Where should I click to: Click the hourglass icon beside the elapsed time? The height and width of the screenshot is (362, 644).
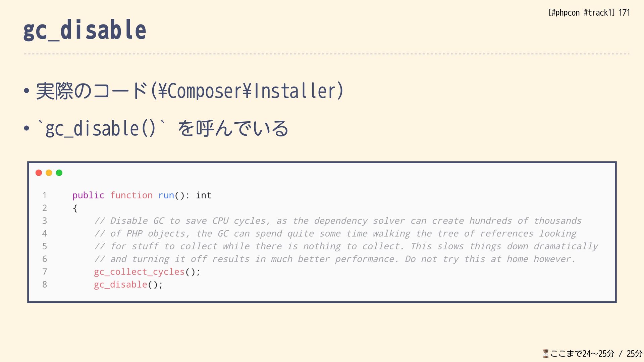(546, 353)
